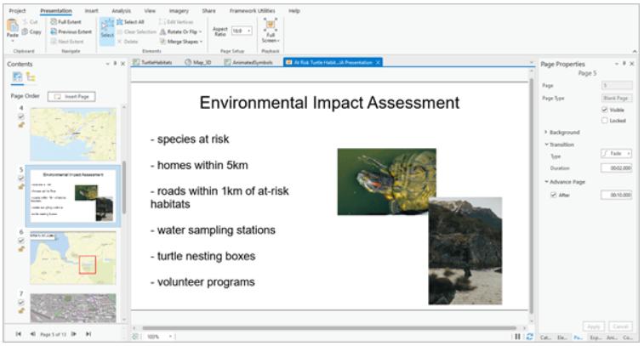Open the Contents pane options menu arrow
This screenshot has height=346, width=644.
point(107,64)
